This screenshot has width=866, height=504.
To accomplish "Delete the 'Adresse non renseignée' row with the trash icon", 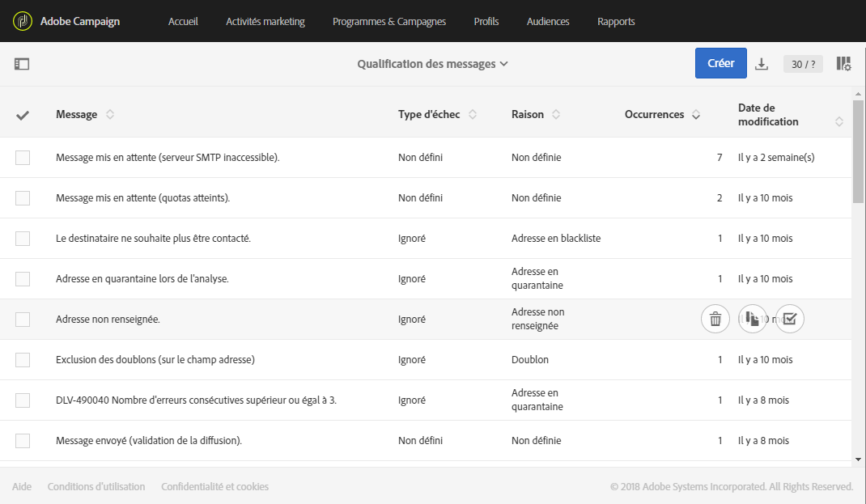I will click(x=715, y=320).
